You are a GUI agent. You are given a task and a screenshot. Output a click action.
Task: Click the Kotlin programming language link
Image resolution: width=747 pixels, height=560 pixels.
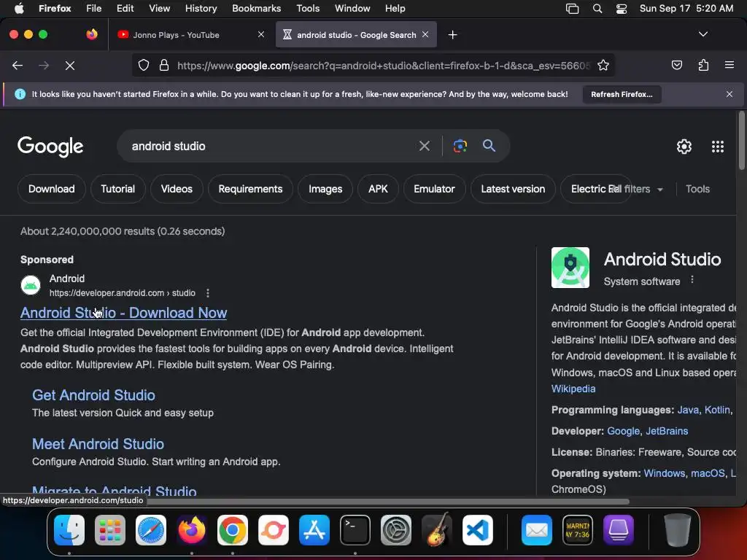click(717, 410)
